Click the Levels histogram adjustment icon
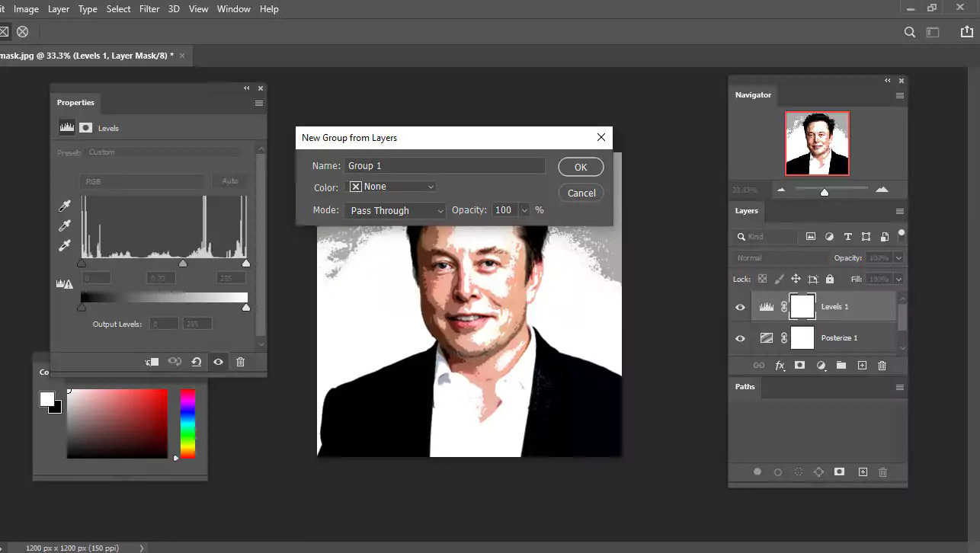Screen dimensions: 980x553 pyautogui.click(x=67, y=128)
